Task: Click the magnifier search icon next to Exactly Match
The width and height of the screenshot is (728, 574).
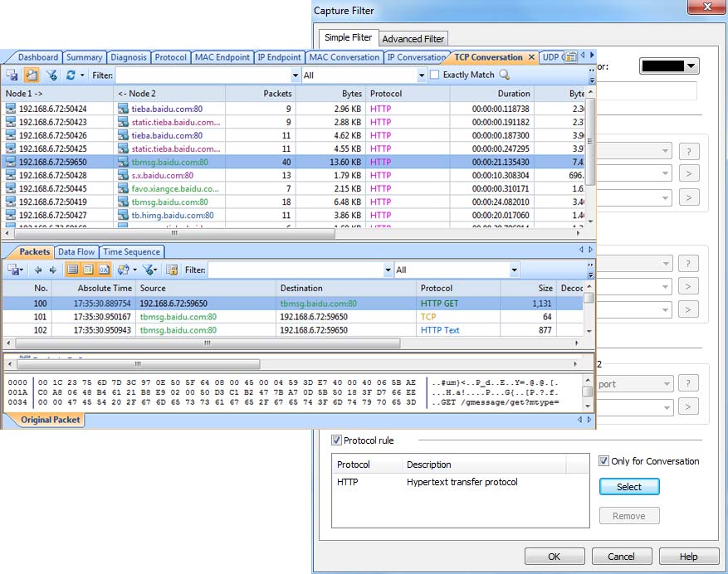Action: coord(504,75)
